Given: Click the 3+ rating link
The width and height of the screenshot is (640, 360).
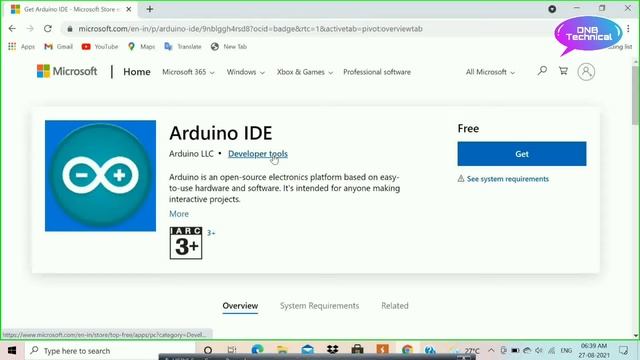Looking at the screenshot, I should pyautogui.click(x=211, y=233).
